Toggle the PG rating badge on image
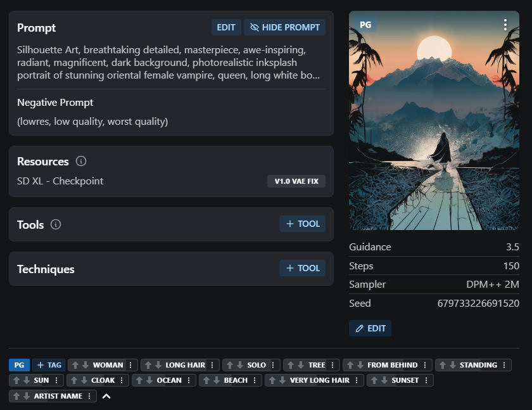The height and width of the screenshot is (410, 532). pos(365,25)
